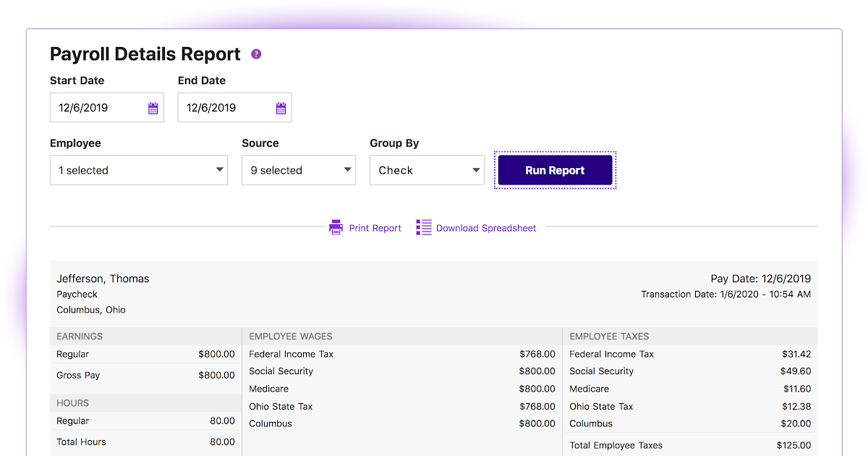Screen dimensions: 868x456
Task: Open the End Date calendar picker icon
Action: 281,108
